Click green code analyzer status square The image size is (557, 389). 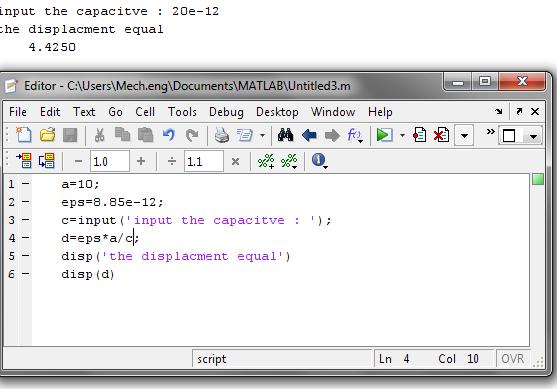(x=538, y=179)
